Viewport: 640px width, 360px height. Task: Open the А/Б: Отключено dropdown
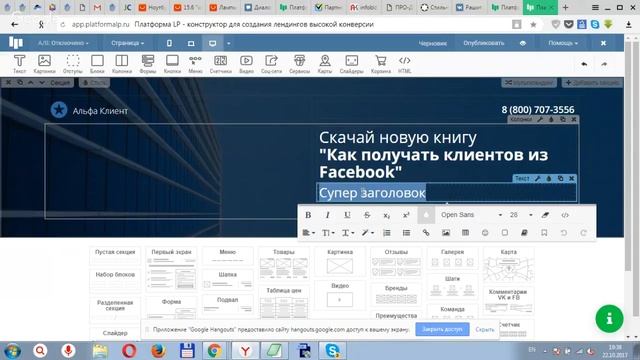click(x=63, y=43)
